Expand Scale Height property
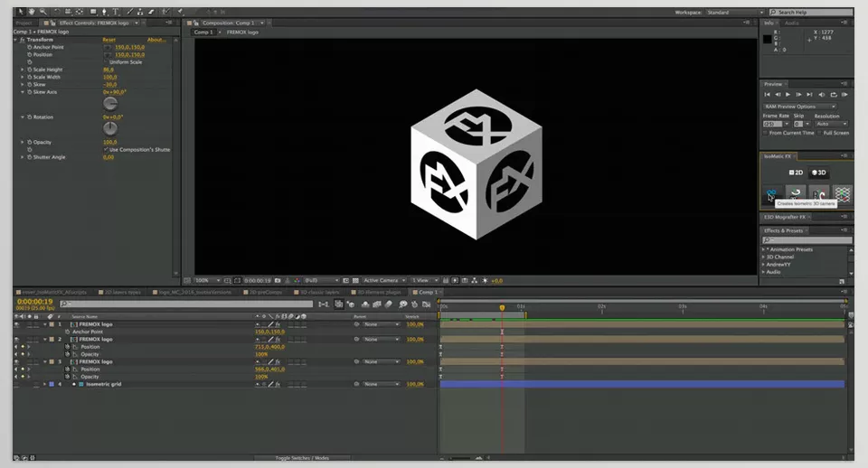The height and width of the screenshot is (468, 868). (x=22, y=70)
